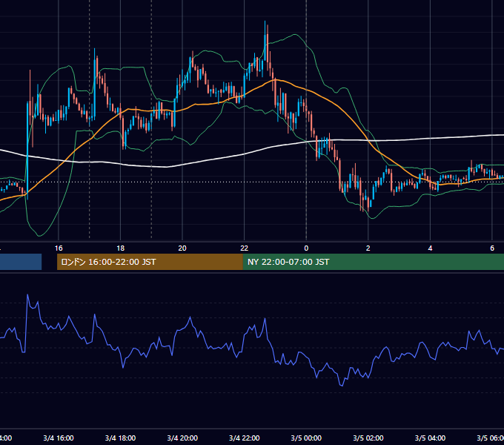Click the 2 hour label on chart axis

[368, 248]
